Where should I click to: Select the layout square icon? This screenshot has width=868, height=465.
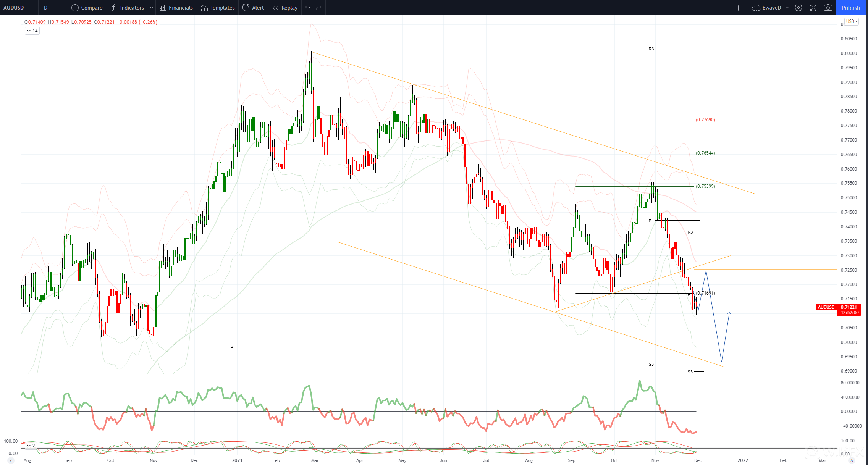[x=742, y=8]
